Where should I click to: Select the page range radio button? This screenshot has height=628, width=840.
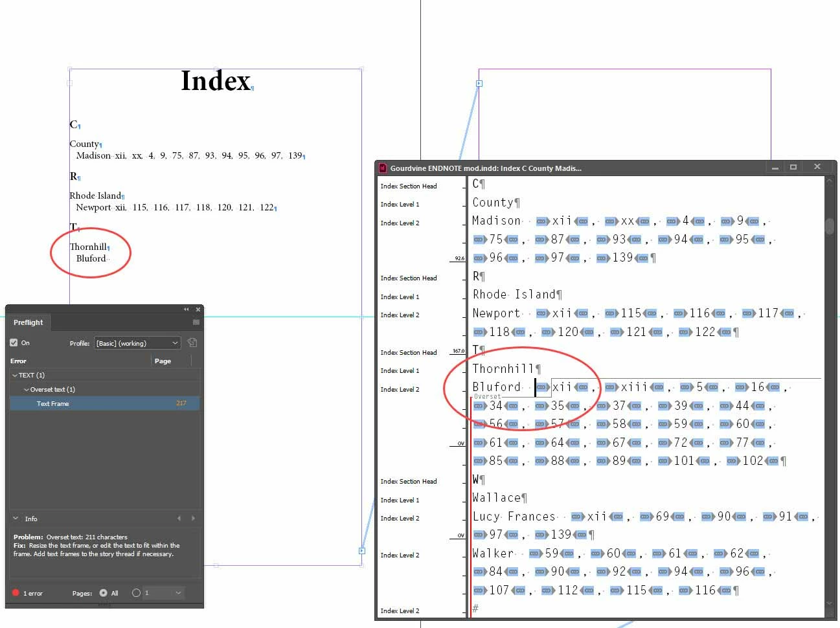136,593
